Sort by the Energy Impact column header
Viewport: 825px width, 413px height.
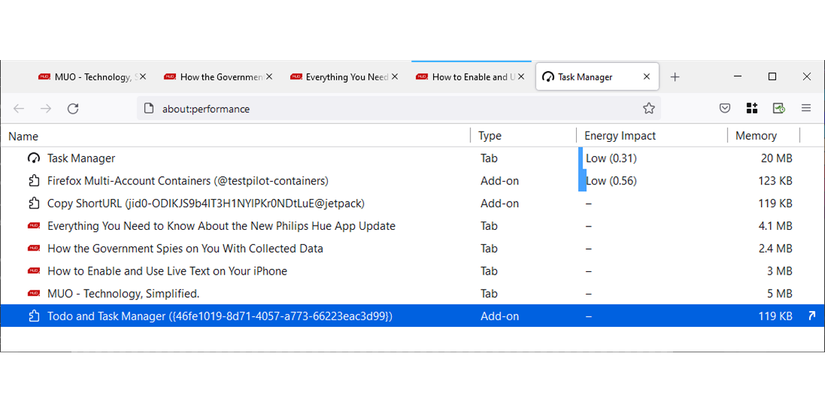tap(652, 136)
